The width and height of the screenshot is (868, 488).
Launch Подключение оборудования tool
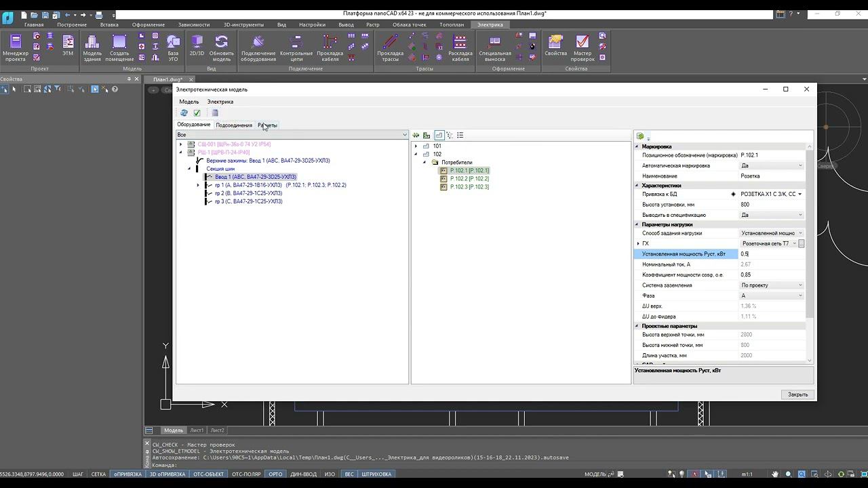[x=258, y=47]
